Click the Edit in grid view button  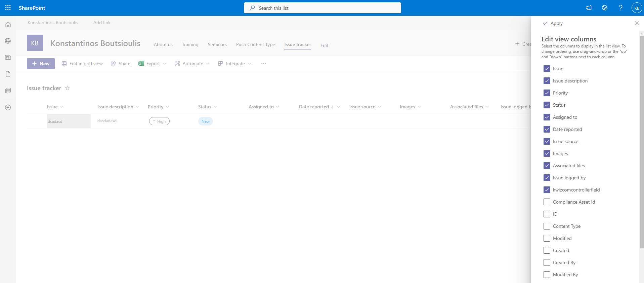pos(82,64)
